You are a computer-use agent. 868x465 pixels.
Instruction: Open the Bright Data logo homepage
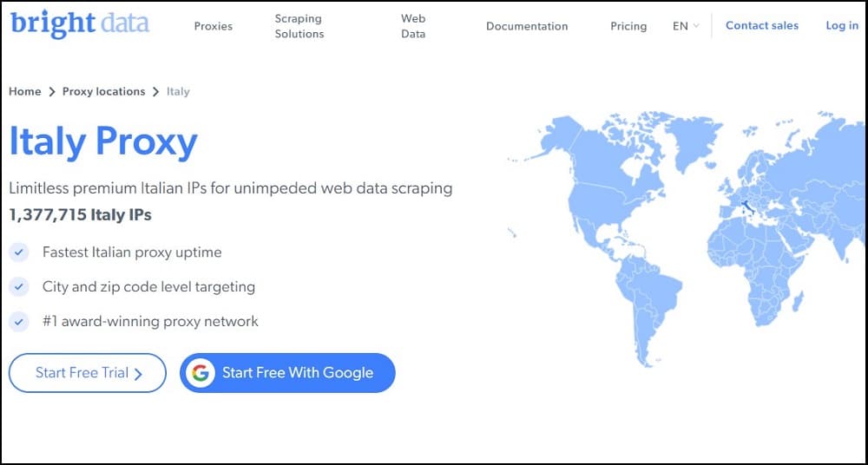point(80,23)
